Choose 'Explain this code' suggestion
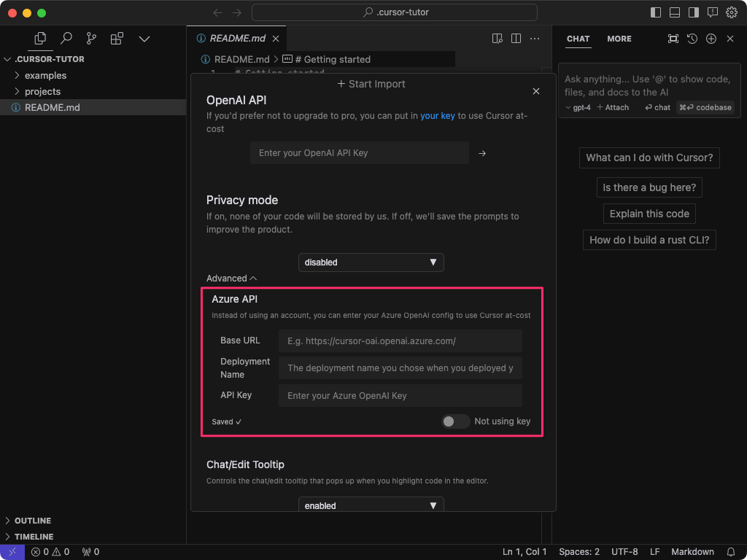Image resolution: width=747 pixels, height=560 pixels. point(649,214)
